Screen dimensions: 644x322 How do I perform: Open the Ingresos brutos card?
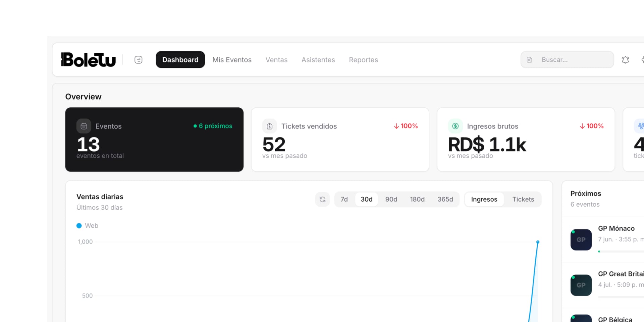[526, 140]
